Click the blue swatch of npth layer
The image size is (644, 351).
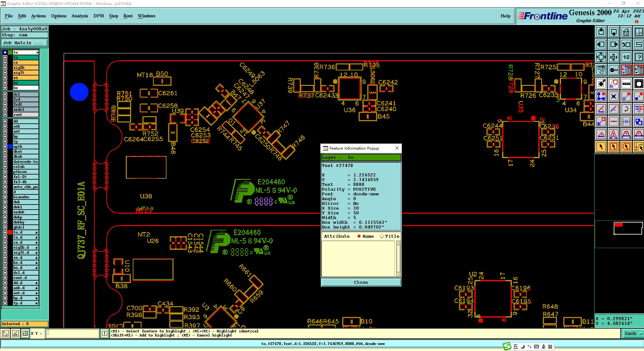[10, 146]
